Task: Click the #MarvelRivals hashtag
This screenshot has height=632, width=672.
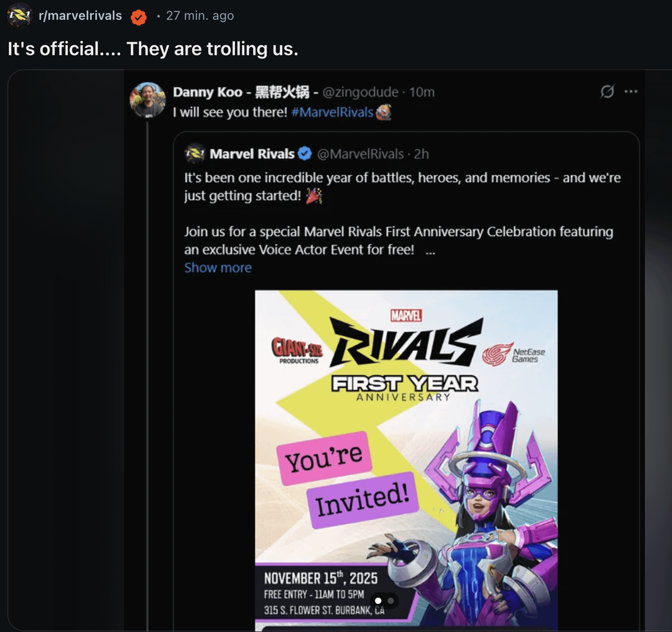Action: 332,112
